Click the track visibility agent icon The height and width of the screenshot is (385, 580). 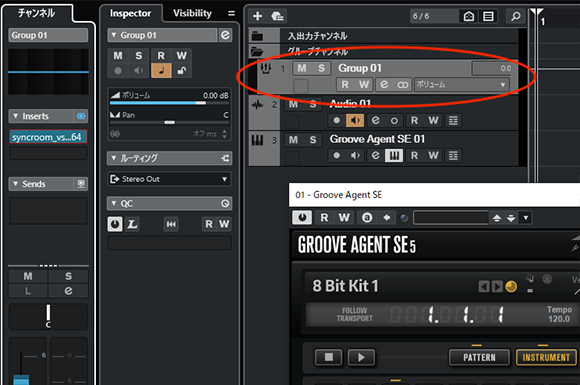point(469,16)
